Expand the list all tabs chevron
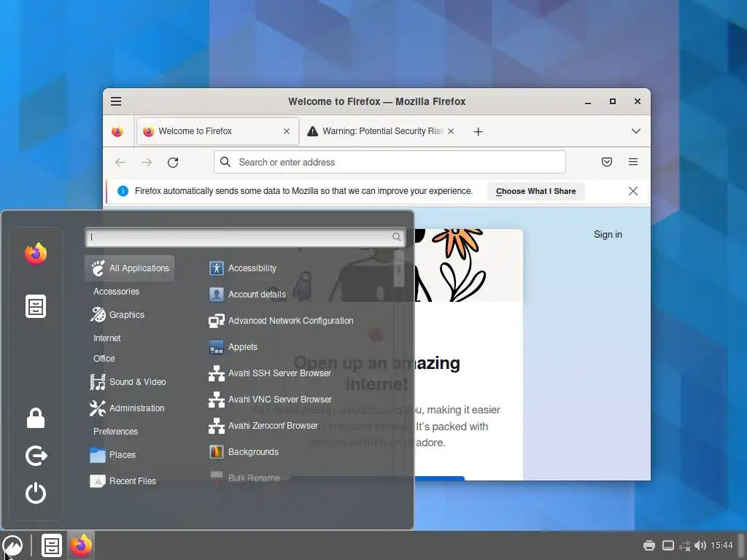Screen dimensions: 747x560 (x=636, y=131)
